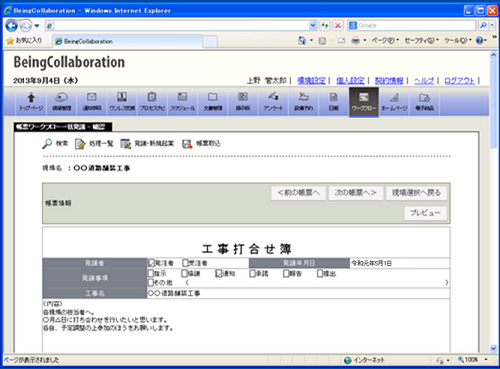Open the ツール menu
The image size is (500, 369).
tap(458, 40)
